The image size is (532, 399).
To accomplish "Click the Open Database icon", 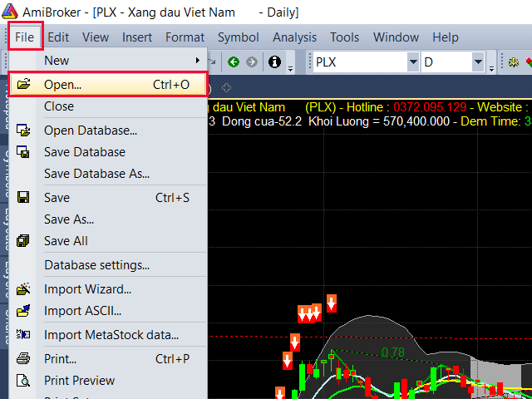I will coord(23,131).
